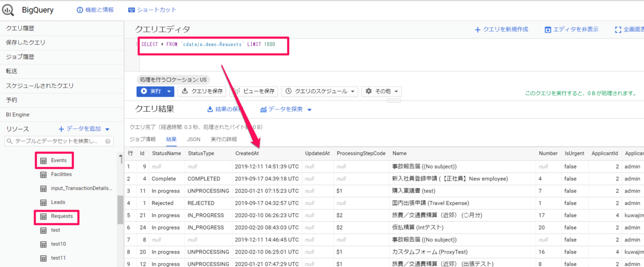644x267 pixels.
Task: Open the その他 gear dropdown
Action: click(382, 91)
